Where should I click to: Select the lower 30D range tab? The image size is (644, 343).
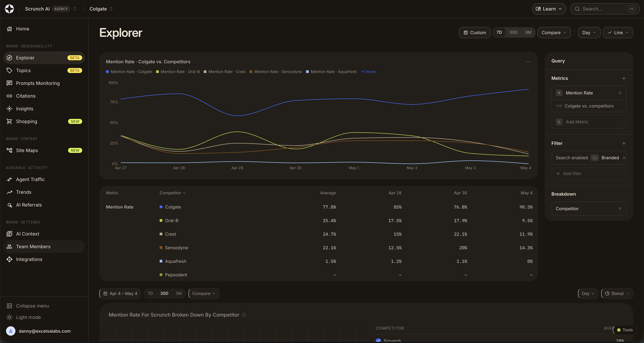(x=164, y=294)
